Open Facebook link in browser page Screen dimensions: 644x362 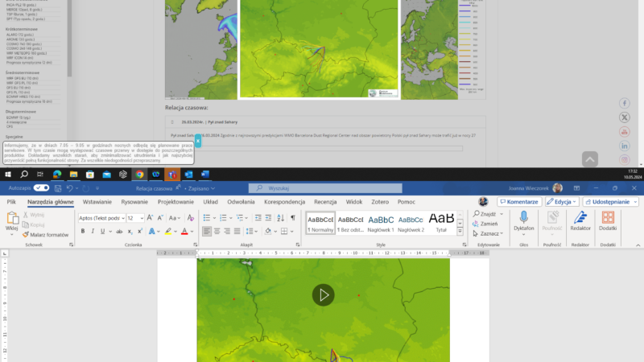625,104
